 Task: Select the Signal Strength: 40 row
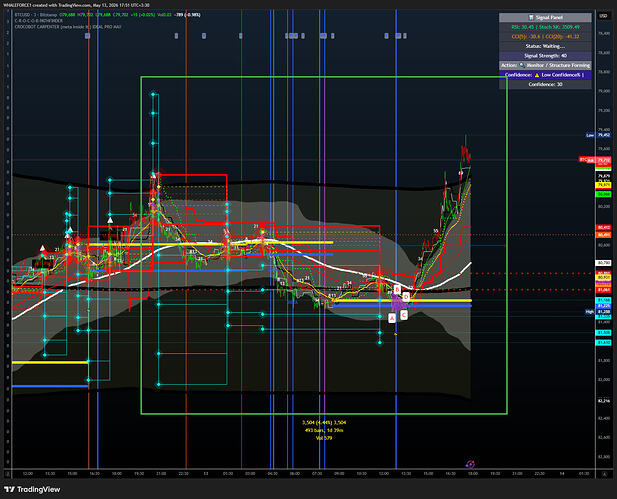coord(545,55)
